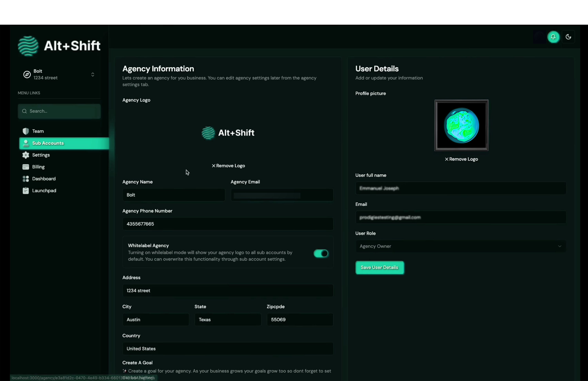Toggle the Whitelabel Agency switch
588x381 pixels.
[x=321, y=253]
